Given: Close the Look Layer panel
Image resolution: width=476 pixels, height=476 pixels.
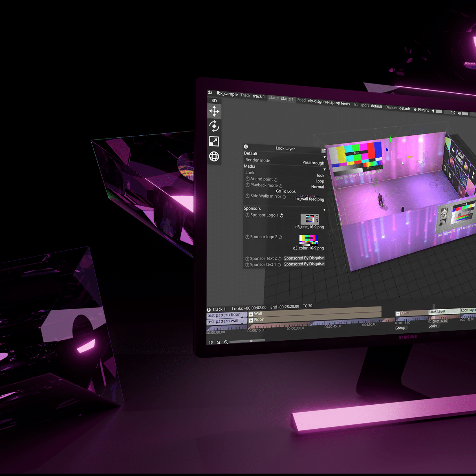Looking at the screenshot, I should pos(246,147).
